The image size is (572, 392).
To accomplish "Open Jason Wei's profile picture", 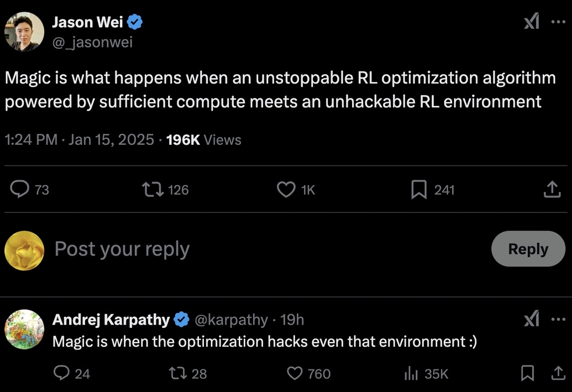I will tap(24, 32).
